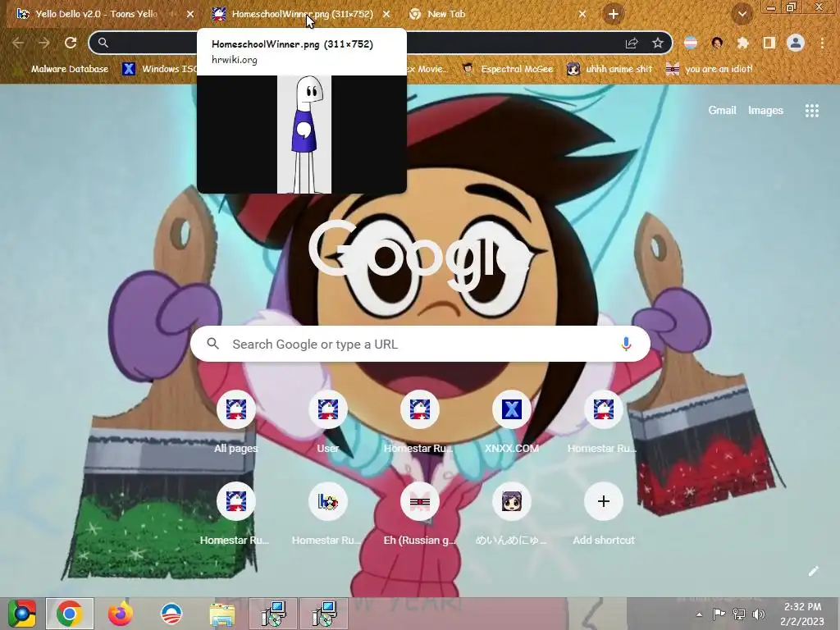Go forward to next page
The image size is (840, 630).
click(x=44, y=43)
